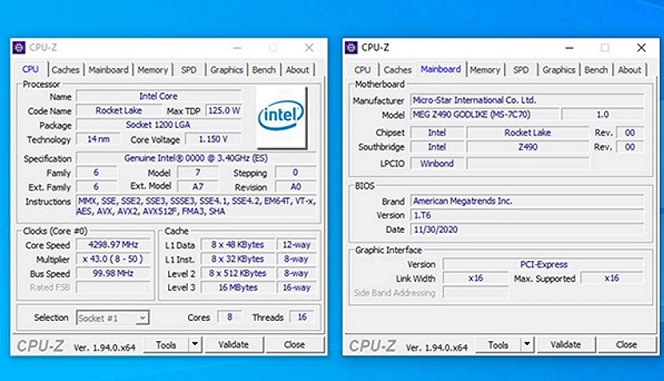Click Validate button in right window
The height and width of the screenshot is (381, 664).
click(566, 345)
